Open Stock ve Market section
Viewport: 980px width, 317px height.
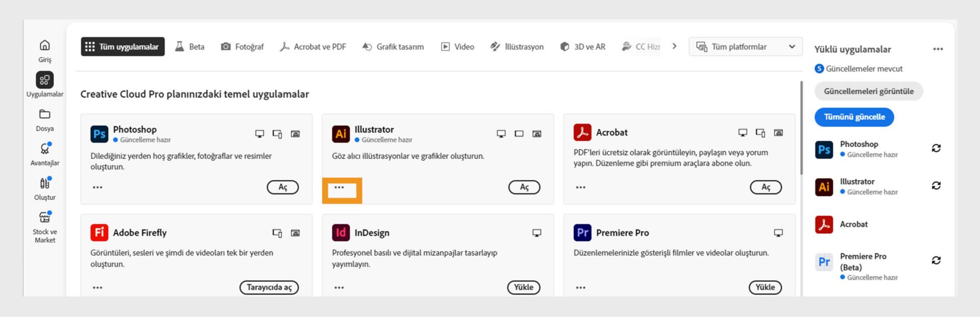point(45,227)
